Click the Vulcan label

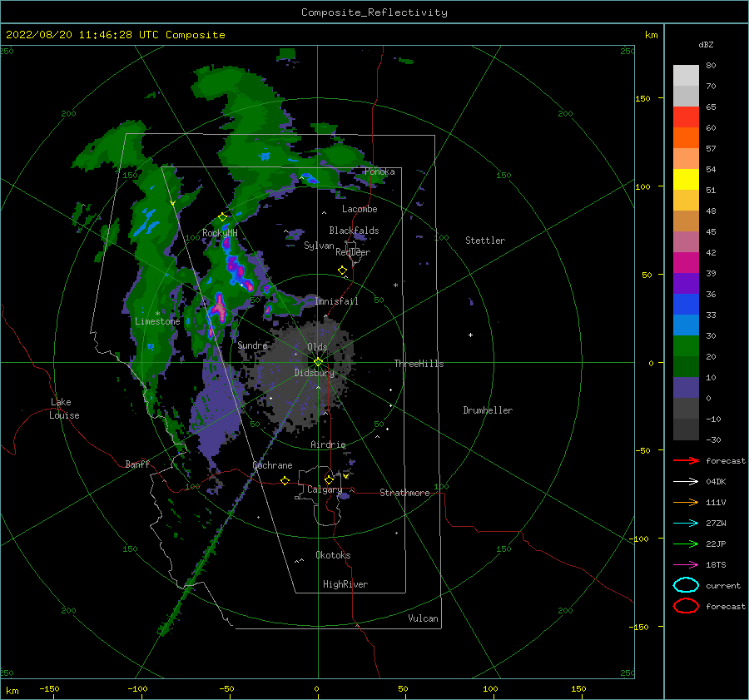point(423,618)
